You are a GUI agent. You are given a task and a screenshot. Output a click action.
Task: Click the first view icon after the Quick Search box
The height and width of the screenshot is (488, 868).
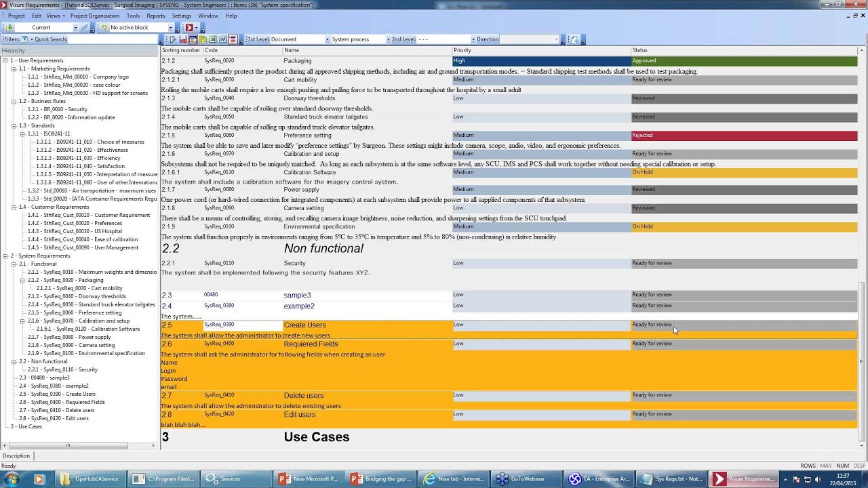[x=173, y=39]
